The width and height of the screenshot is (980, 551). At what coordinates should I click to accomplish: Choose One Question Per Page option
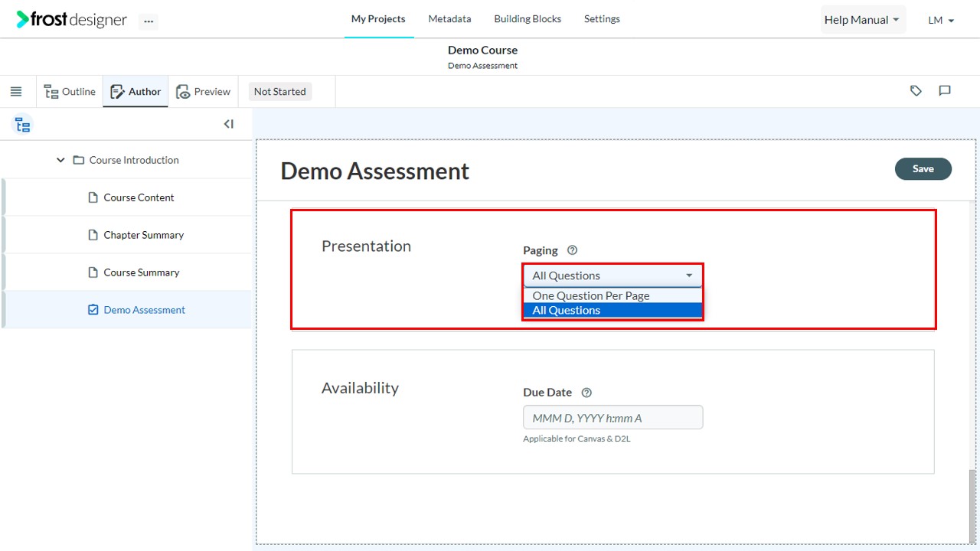pos(612,295)
